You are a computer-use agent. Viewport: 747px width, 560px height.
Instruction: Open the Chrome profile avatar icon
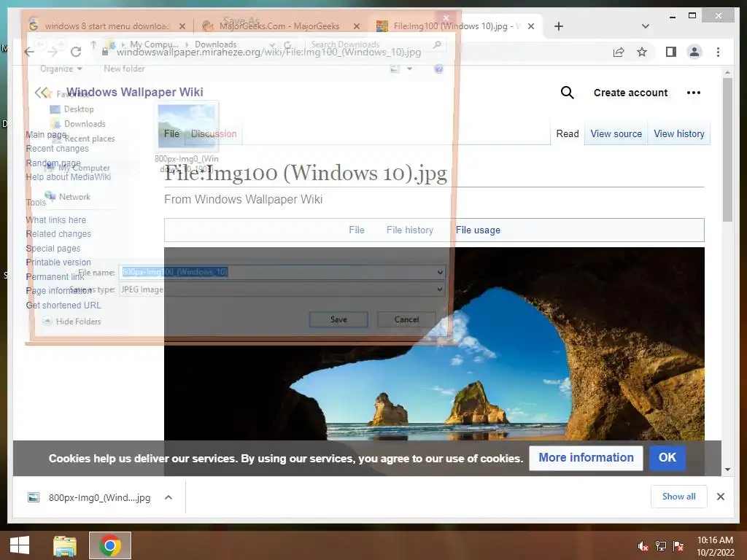click(694, 52)
